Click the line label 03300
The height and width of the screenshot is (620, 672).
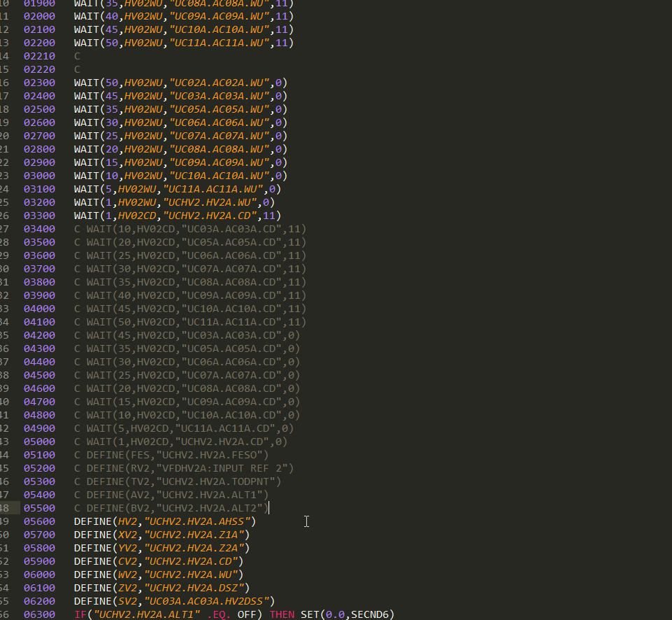click(x=39, y=216)
